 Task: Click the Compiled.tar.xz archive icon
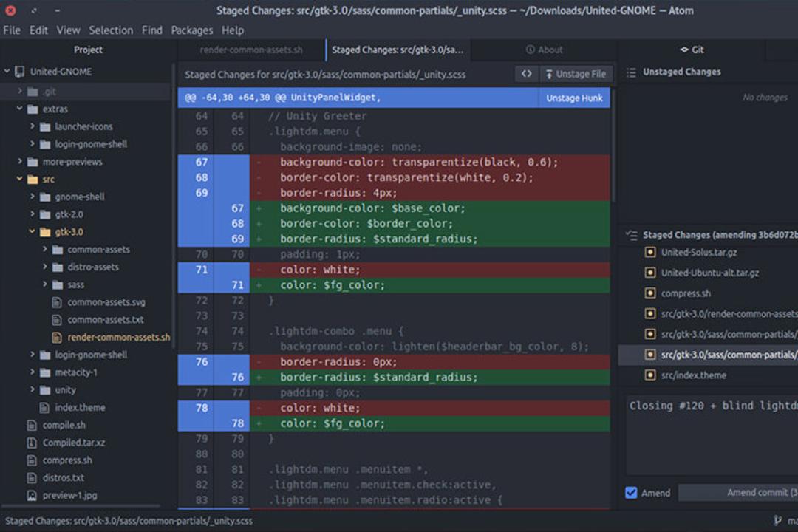32,443
